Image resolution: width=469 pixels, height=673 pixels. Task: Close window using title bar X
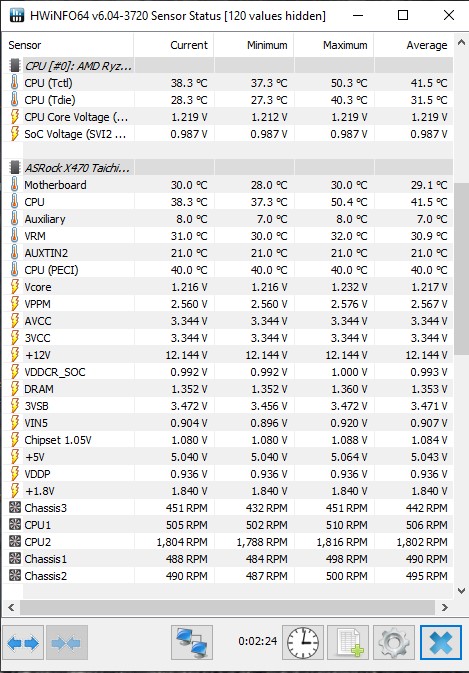pos(449,15)
